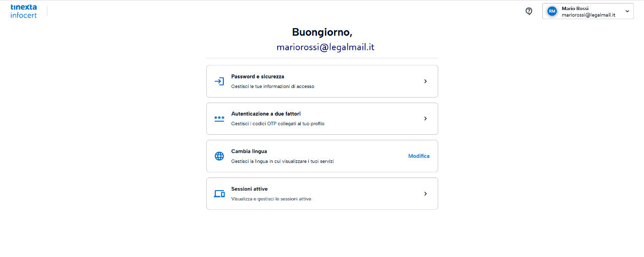Open Autenticazione a due fattori via its chevron
The height and width of the screenshot is (257, 644).
click(425, 119)
